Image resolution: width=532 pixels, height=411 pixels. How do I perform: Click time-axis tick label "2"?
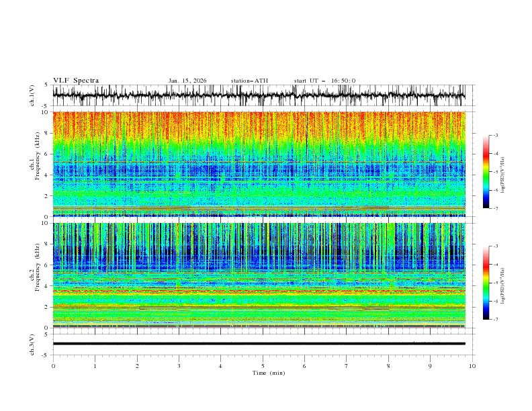[x=137, y=366]
